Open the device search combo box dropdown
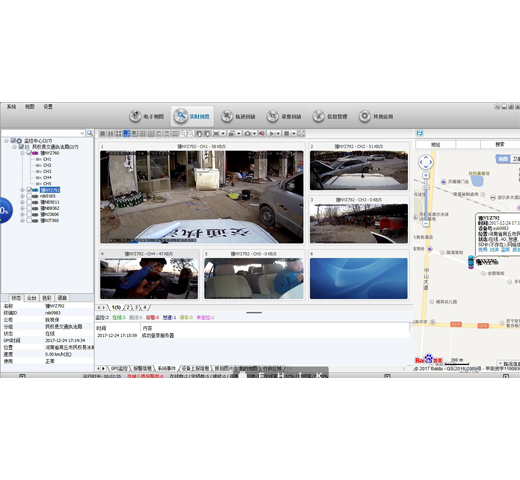The width and height of the screenshot is (520, 480). pyautogui.click(x=82, y=133)
